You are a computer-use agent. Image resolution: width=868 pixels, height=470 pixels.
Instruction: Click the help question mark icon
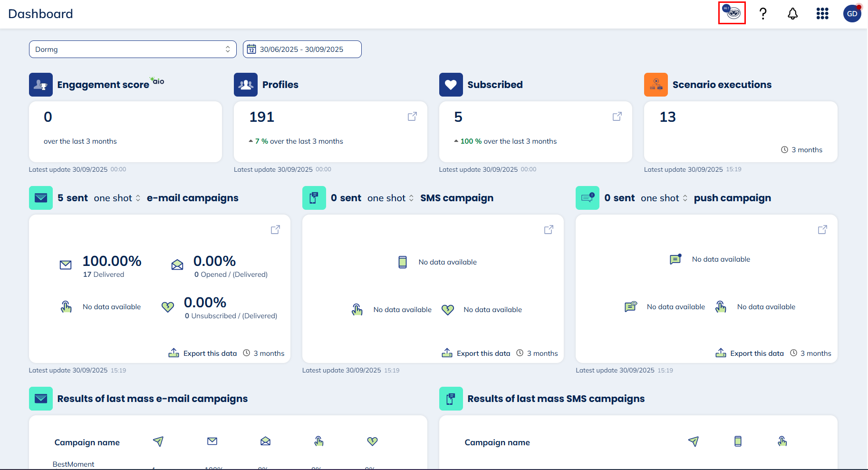pos(763,13)
